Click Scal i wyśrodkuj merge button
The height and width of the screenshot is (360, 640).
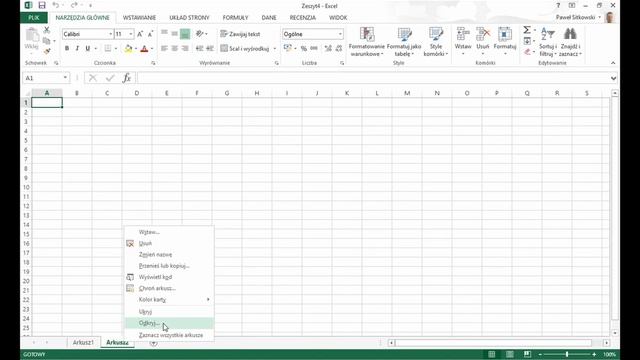(245, 49)
